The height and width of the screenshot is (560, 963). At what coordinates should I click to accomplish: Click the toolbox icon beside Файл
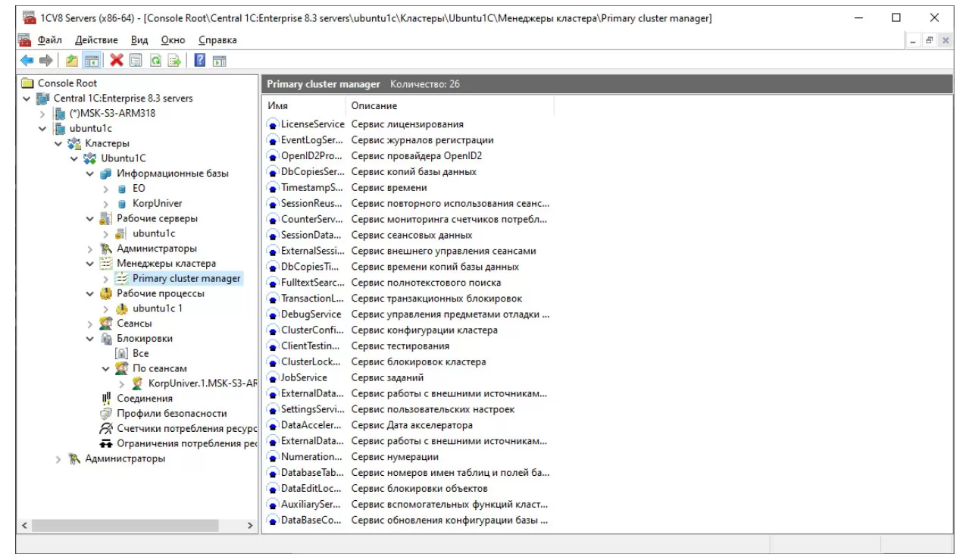click(x=24, y=40)
